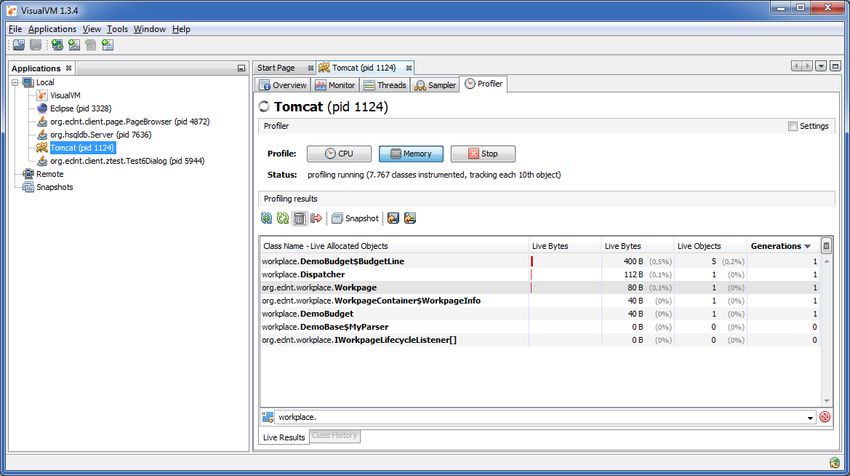This screenshot has height=476, width=850.
Task: Close the Start Page tab
Action: (310, 68)
